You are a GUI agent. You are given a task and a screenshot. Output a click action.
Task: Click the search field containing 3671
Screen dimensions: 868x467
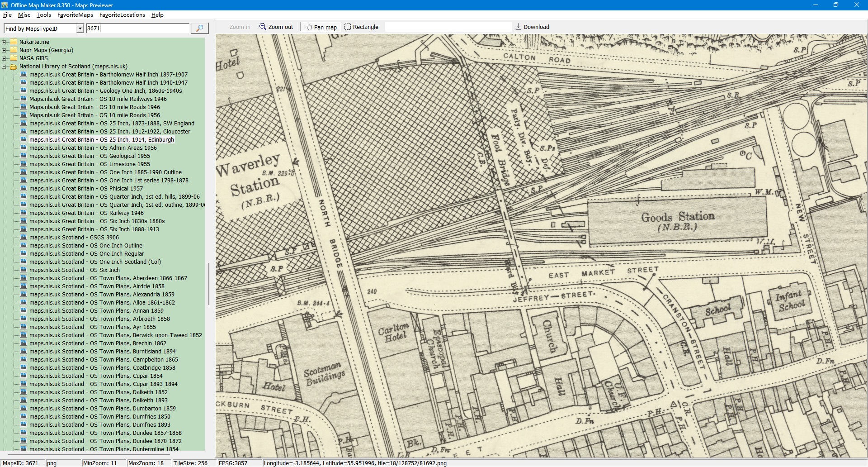coord(137,29)
